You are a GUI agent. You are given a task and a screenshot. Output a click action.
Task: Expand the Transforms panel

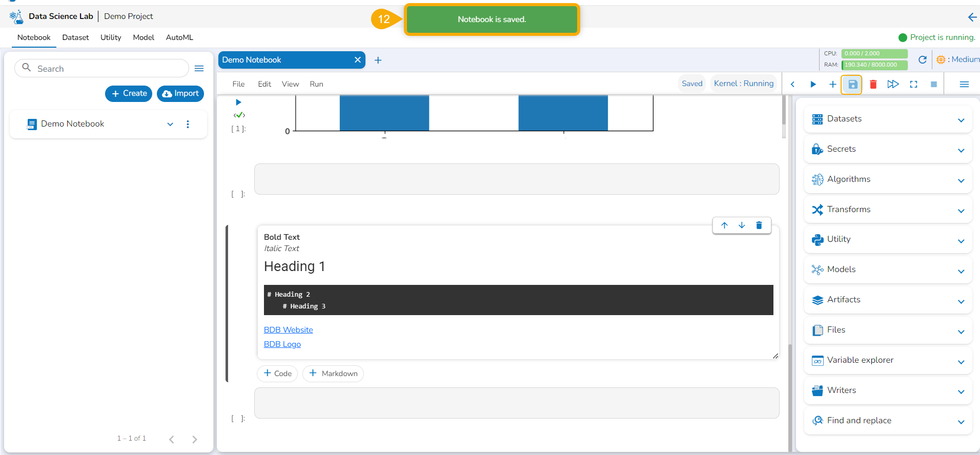(x=961, y=211)
